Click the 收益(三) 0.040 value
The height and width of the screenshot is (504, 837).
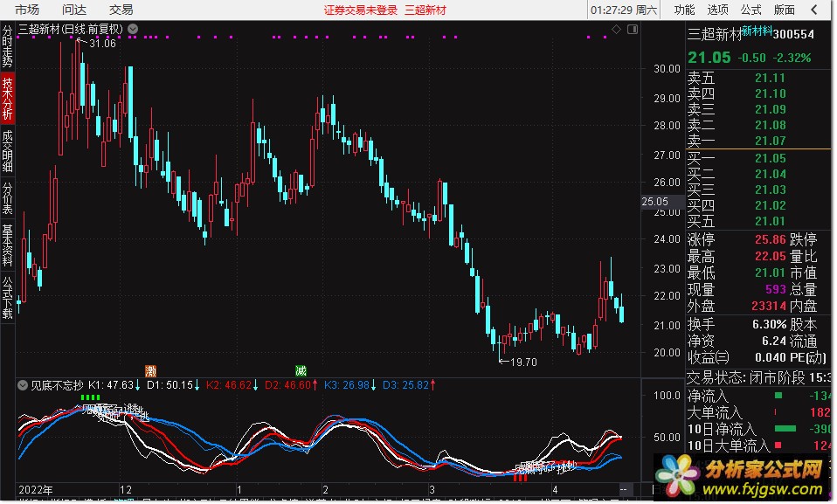click(x=771, y=357)
